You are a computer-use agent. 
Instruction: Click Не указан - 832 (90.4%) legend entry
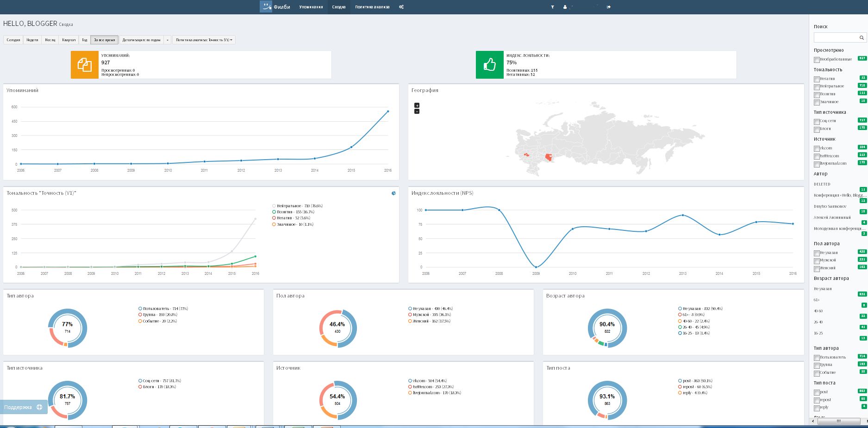point(700,309)
